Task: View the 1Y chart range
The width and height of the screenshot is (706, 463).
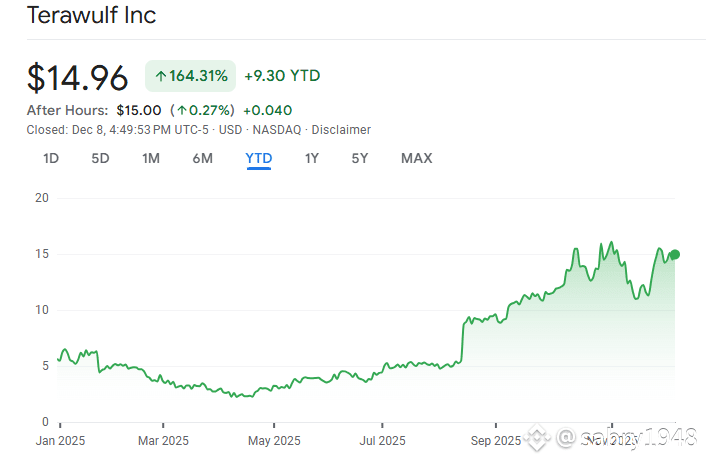Action: click(312, 158)
